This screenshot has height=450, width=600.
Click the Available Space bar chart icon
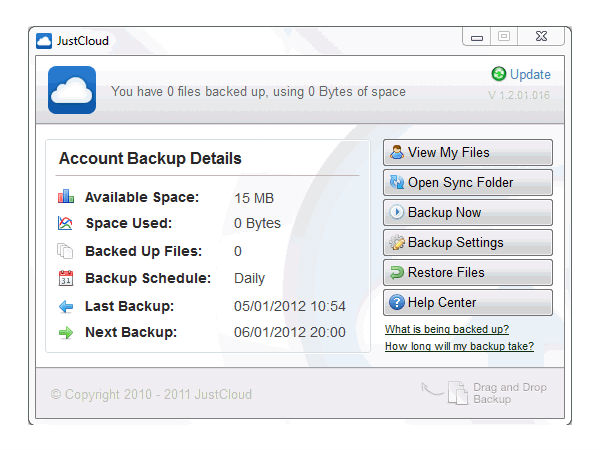66,196
